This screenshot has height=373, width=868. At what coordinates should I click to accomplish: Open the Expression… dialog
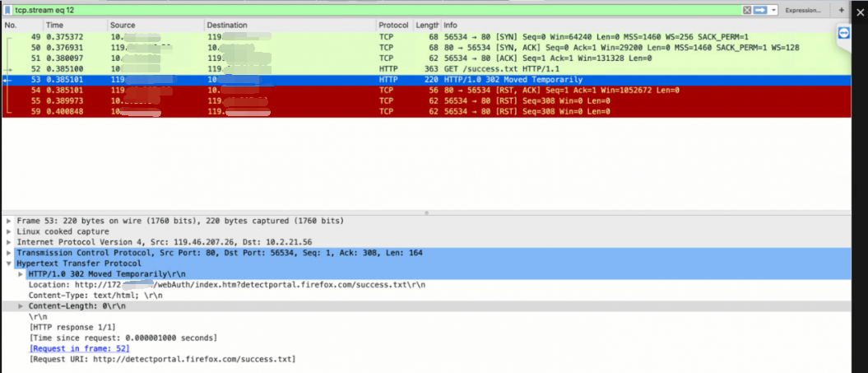click(x=803, y=10)
